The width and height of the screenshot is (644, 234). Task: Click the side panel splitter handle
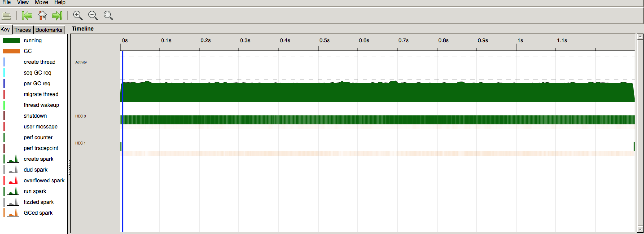(x=69, y=167)
